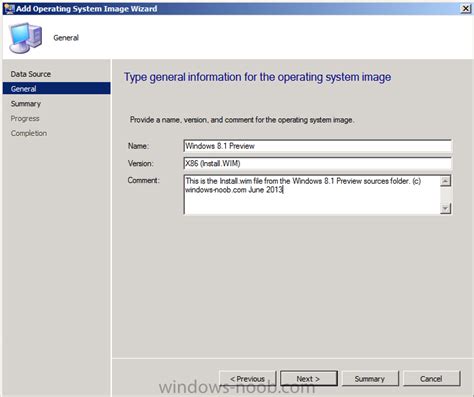Click the 'Provide a name, version, and comment' instruction
Image resolution: width=474 pixels, height=397 pixels.
(x=242, y=120)
